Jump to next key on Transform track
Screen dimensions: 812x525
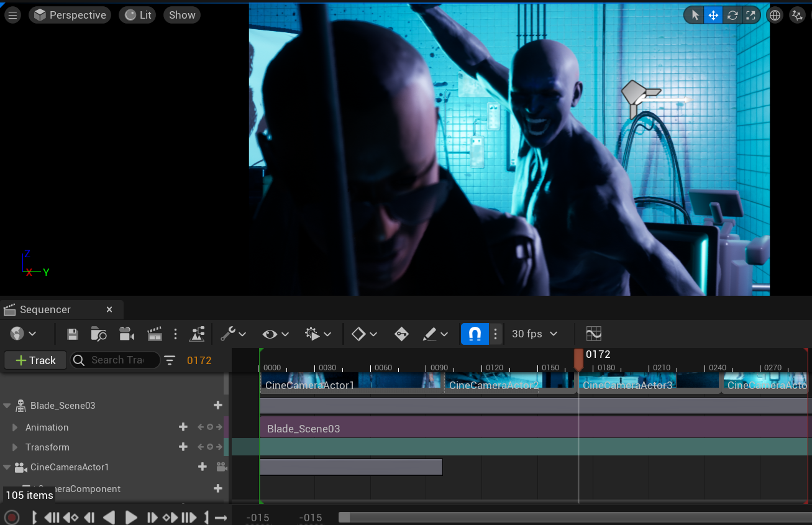coord(219,447)
